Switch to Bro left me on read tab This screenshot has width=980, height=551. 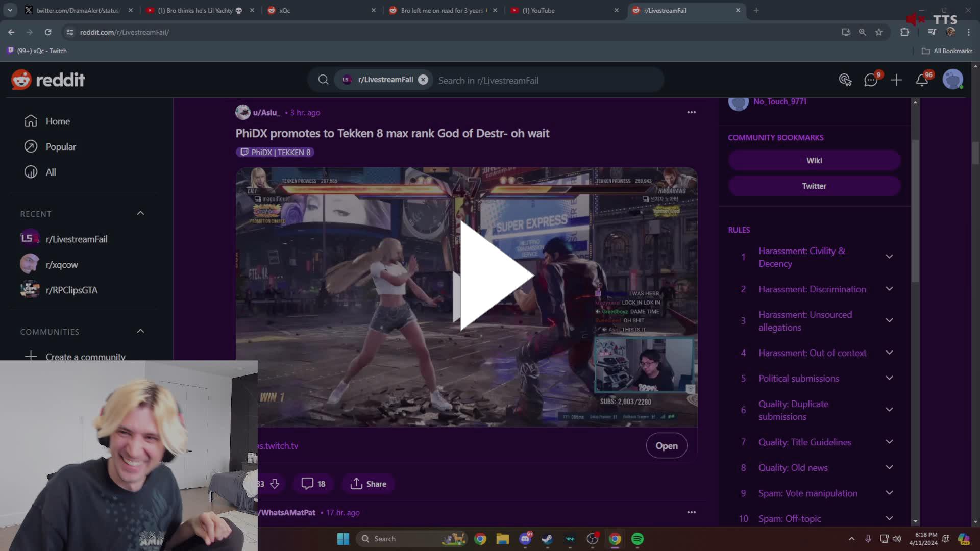(442, 10)
